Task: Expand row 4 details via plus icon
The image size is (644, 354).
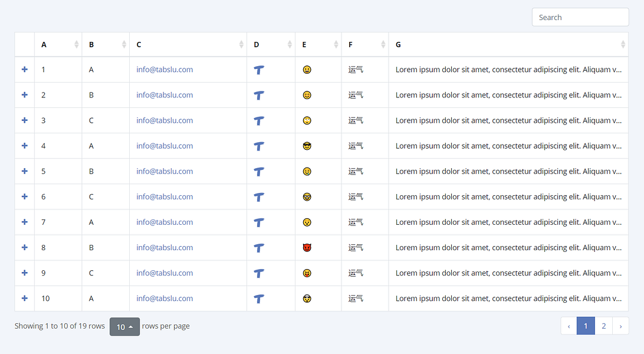Action: tap(25, 146)
